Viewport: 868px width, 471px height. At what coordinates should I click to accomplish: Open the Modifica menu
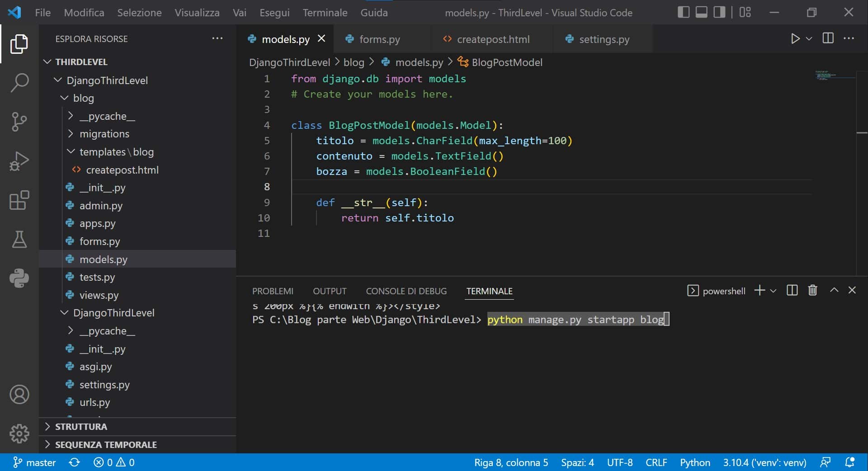click(84, 13)
